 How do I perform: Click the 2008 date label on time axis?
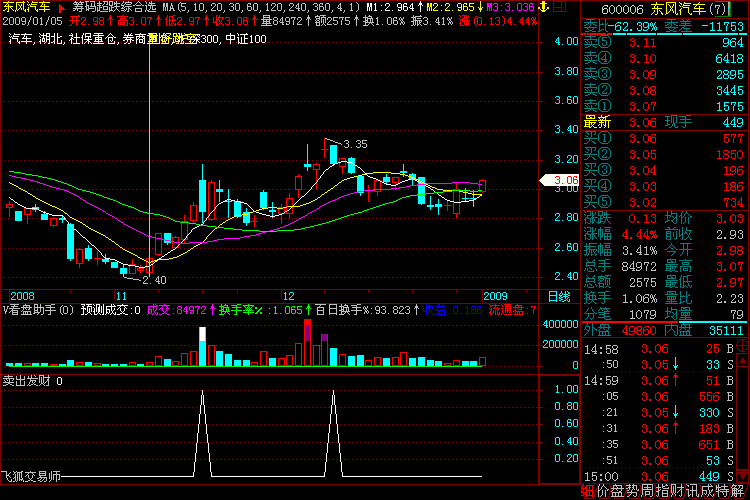(x=22, y=296)
